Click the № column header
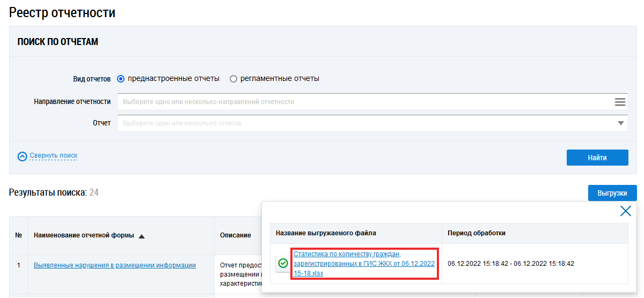 [19, 235]
